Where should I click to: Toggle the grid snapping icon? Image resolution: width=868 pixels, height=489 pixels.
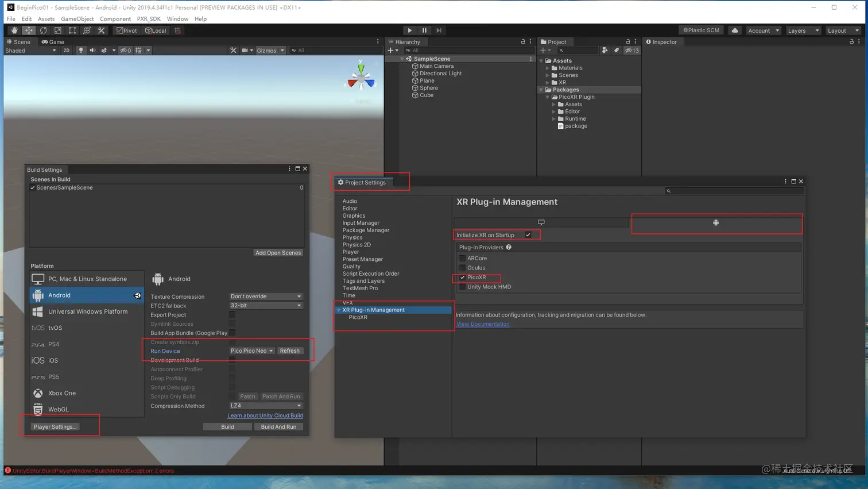pos(177,30)
